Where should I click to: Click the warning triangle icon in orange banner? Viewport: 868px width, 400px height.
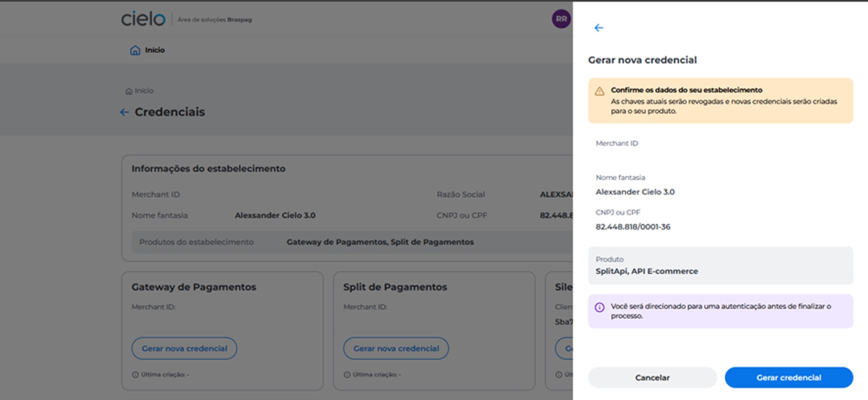coord(600,91)
